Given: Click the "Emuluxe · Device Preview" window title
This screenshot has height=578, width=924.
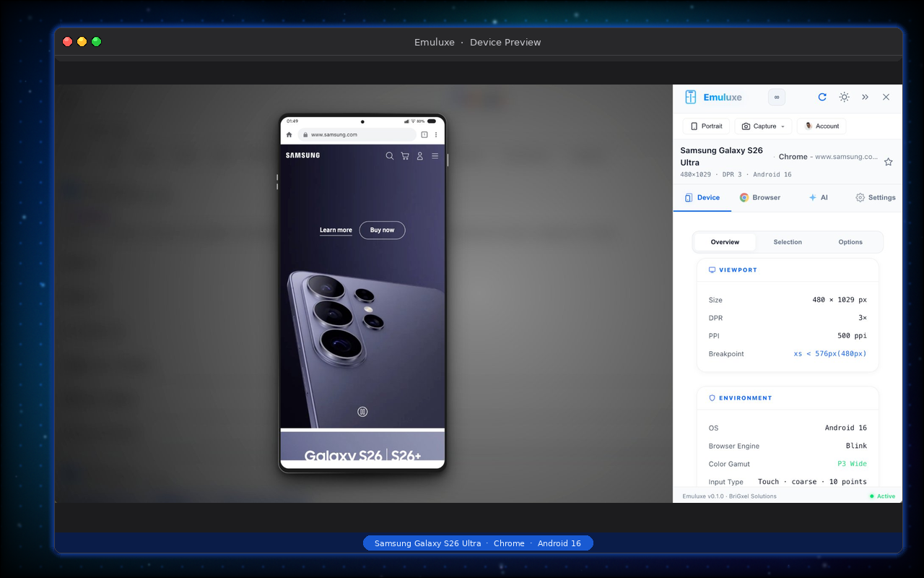Looking at the screenshot, I should 478,42.
